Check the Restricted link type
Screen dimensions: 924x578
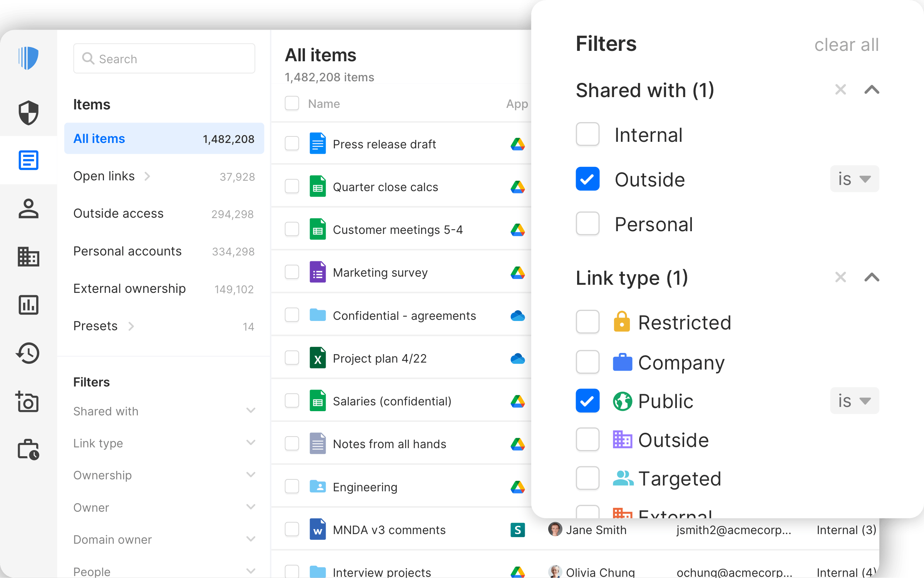point(588,322)
